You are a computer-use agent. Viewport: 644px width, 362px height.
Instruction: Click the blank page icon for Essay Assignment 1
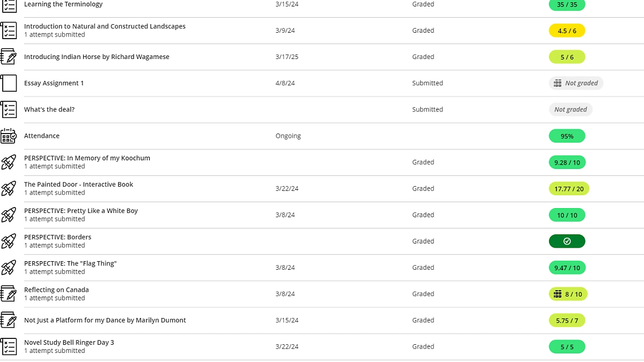[x=9, y=83]
